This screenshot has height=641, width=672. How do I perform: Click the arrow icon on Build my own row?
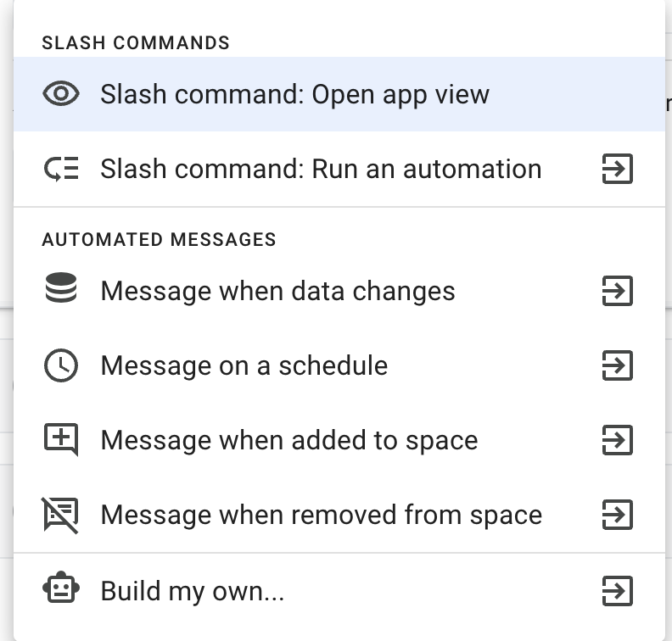point(617,589)
